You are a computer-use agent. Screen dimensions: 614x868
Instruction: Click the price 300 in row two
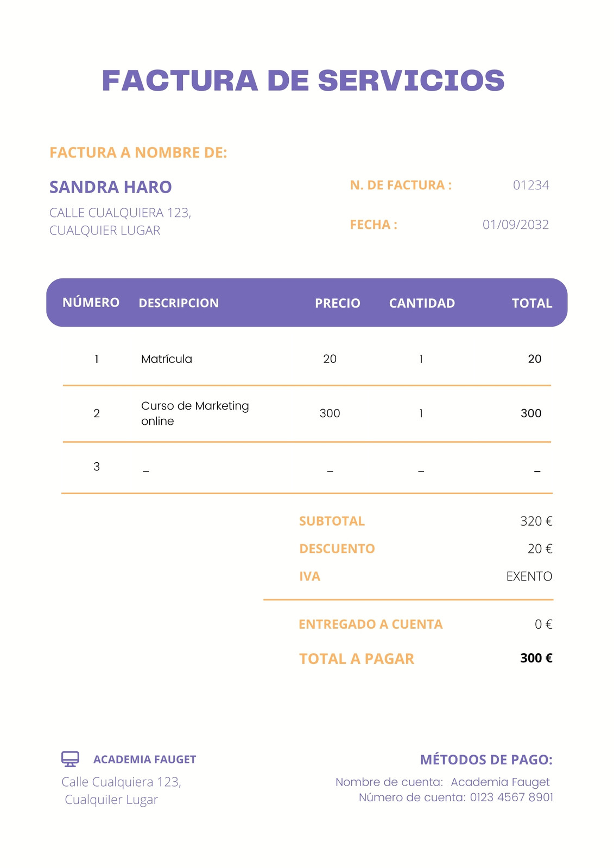tap(330, 413)
